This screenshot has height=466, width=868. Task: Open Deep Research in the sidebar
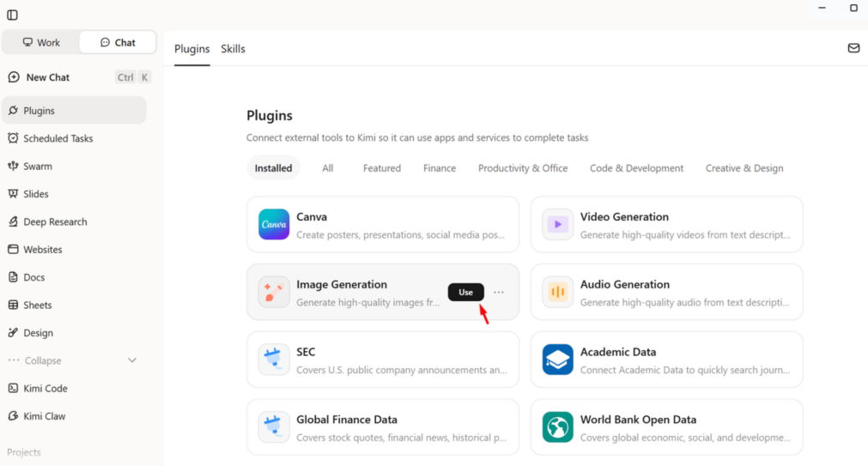pos(74,221)
